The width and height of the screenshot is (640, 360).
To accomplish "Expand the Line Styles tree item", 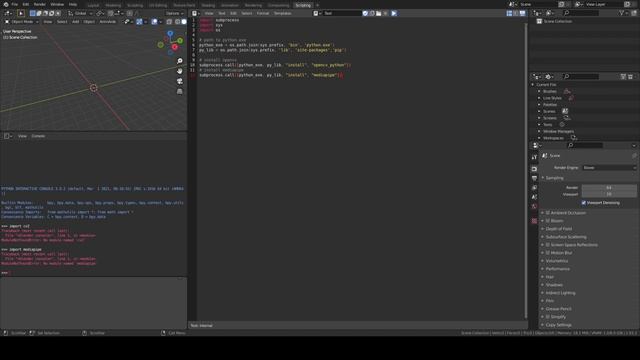I will [539, 98].
